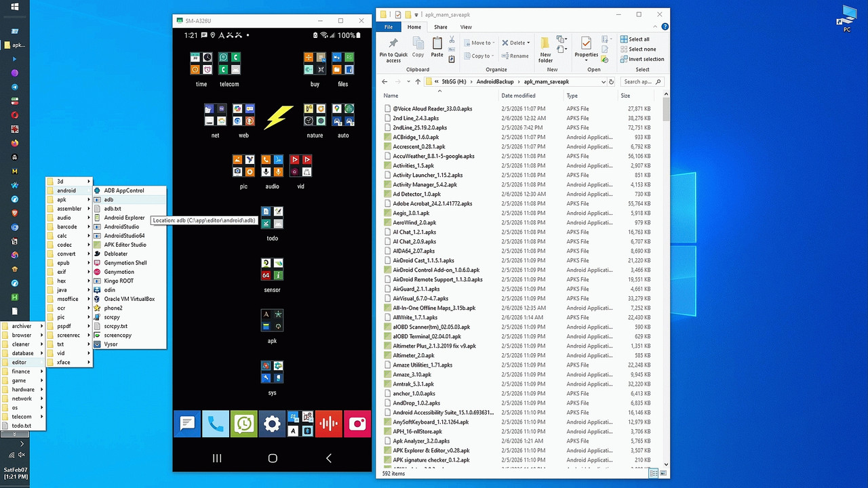Select the Home ribbon tab
Screen dimensions: 868x488
415,27
